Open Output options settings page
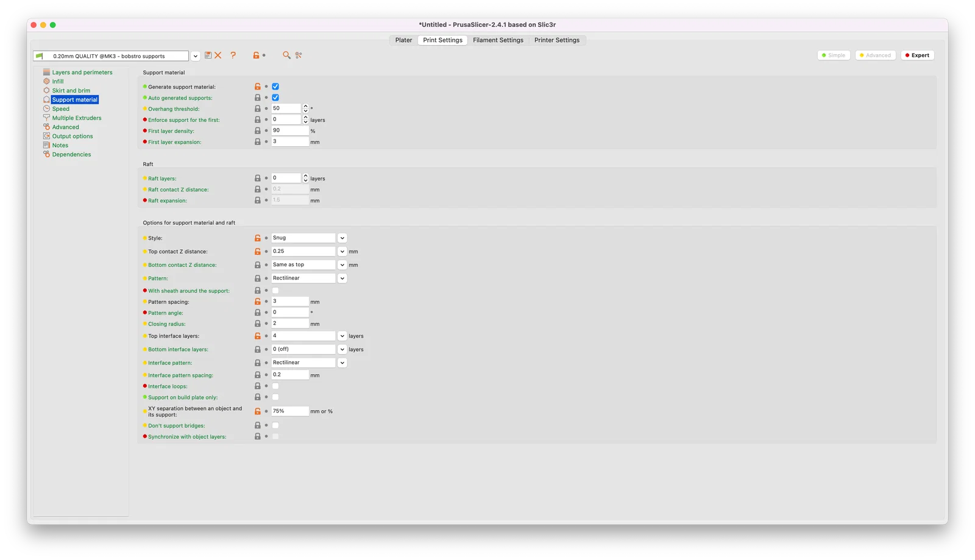The width and height of the screenshot is (975, 560). (x=73, y=136)
